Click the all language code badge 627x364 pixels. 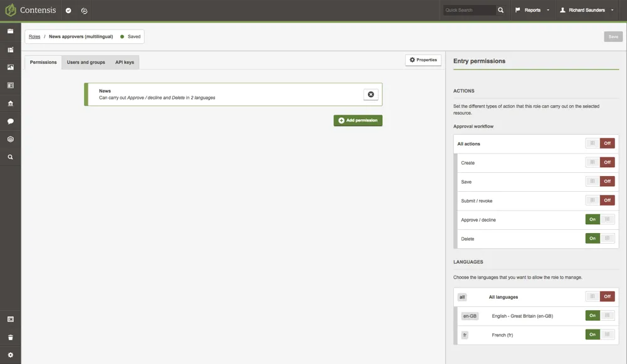462,297
